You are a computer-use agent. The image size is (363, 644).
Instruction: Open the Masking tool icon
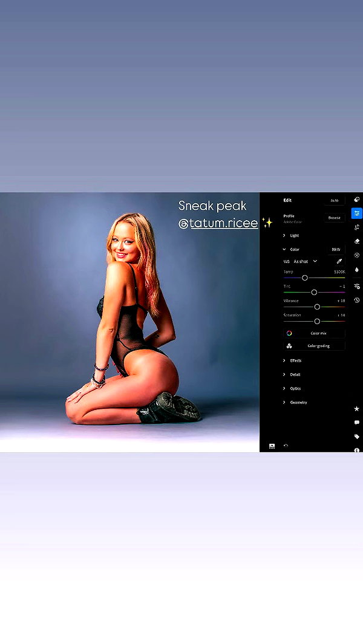pyautogui.click(x=356, y=255)
